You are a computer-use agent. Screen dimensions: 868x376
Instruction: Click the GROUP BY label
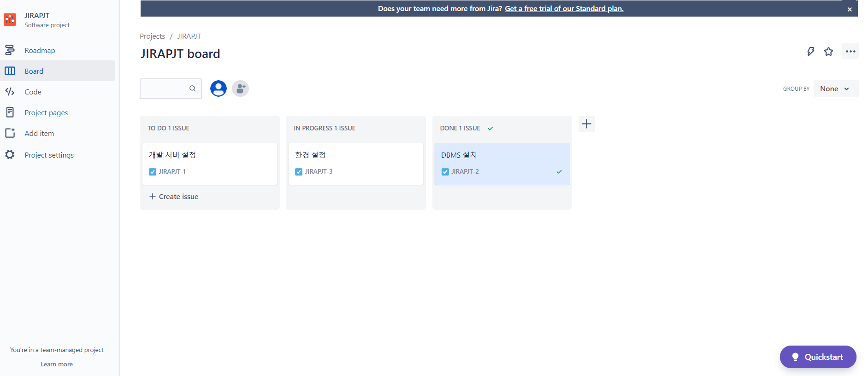pos(796,88)
